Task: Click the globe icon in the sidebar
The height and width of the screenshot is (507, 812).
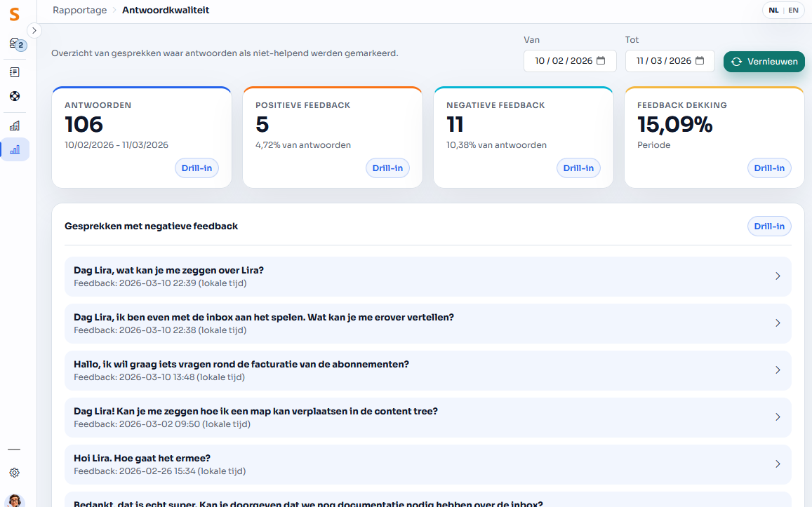Action: (x=15, y=96)
